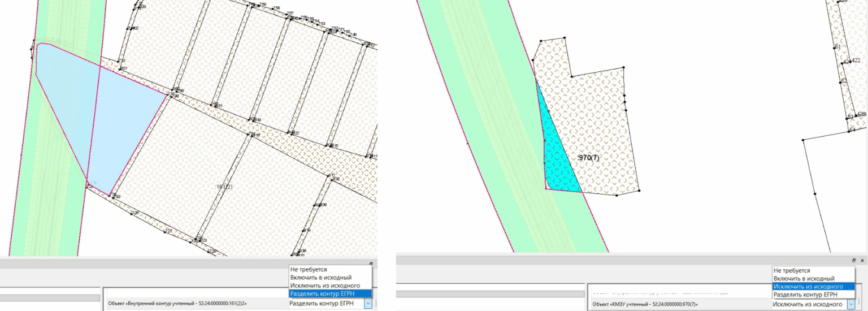This screenshot has width=868, height=311.
Task: Click the horizontal scrollbar in the right panel's lower-left pane
Action: 491,294
